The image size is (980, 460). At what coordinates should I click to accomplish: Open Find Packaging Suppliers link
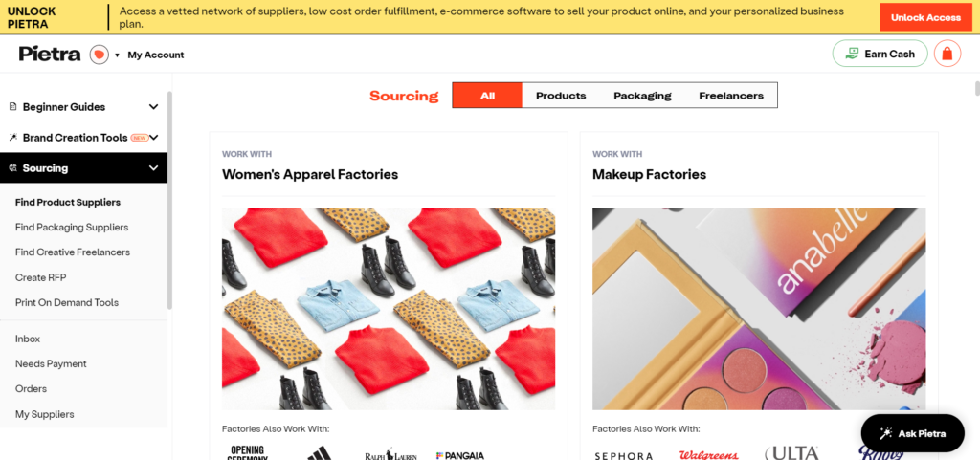coord(72,228)
